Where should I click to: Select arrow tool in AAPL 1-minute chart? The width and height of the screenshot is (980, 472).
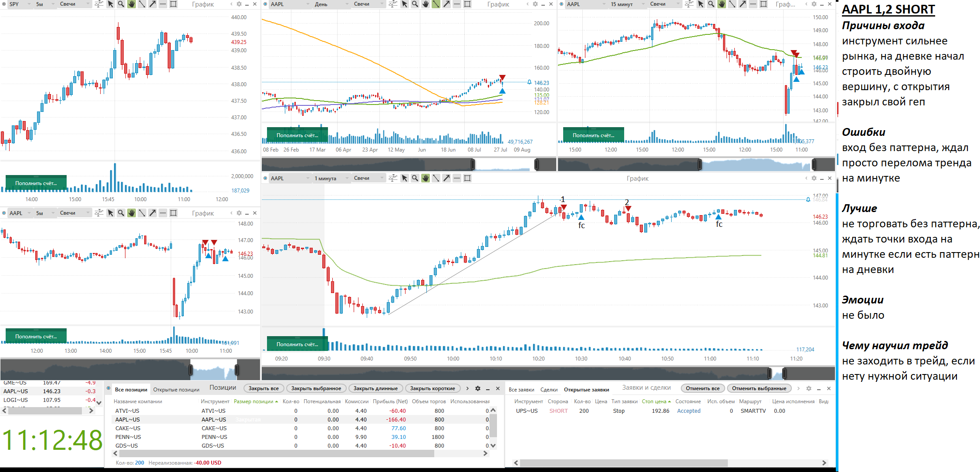click(446, 178)
